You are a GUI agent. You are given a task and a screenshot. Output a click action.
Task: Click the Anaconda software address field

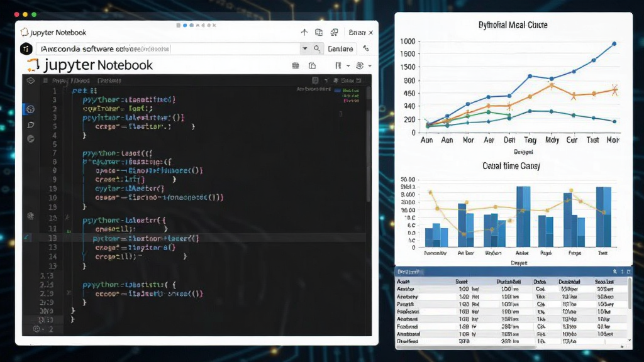point(169,49)
